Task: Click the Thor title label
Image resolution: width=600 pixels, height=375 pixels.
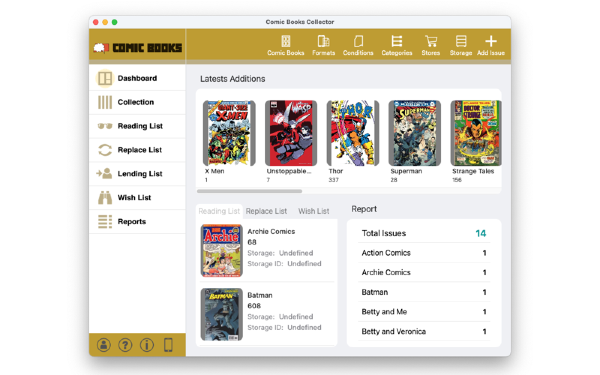Action: point(336,171)
